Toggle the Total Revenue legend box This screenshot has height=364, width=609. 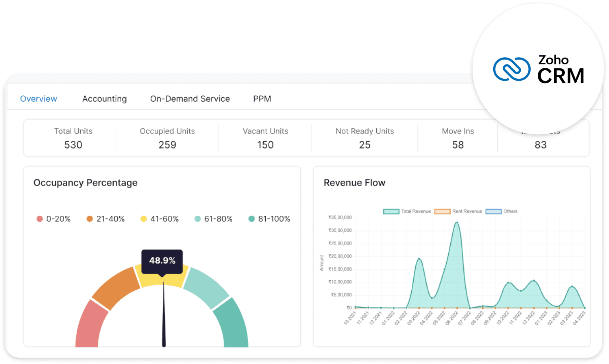391,211
